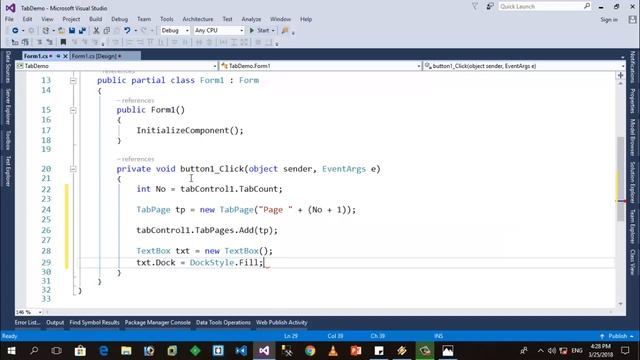Open the Data Tools Operations tab
The width and height of the screenshot is (640, 360).
coord(223,322)
